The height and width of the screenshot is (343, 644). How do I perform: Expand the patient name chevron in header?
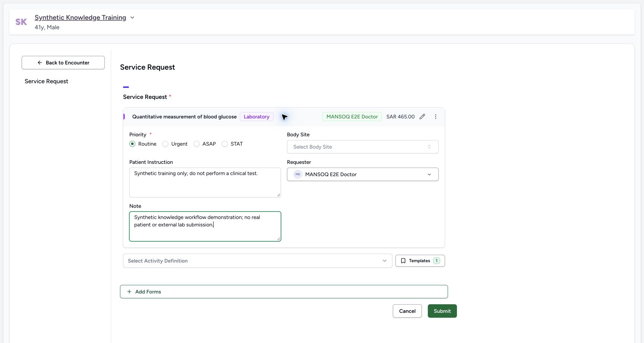click(x=132, y=18)
